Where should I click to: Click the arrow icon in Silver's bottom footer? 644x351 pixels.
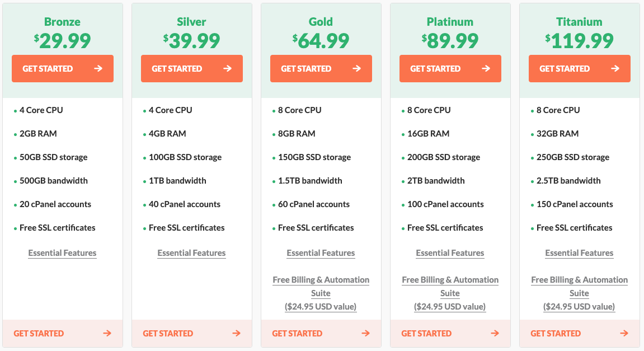coord(237,333)
